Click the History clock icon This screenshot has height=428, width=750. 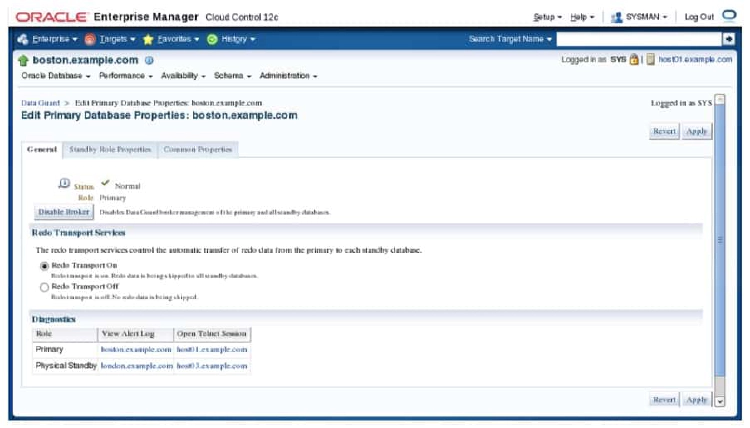click(x=212, y=39)
